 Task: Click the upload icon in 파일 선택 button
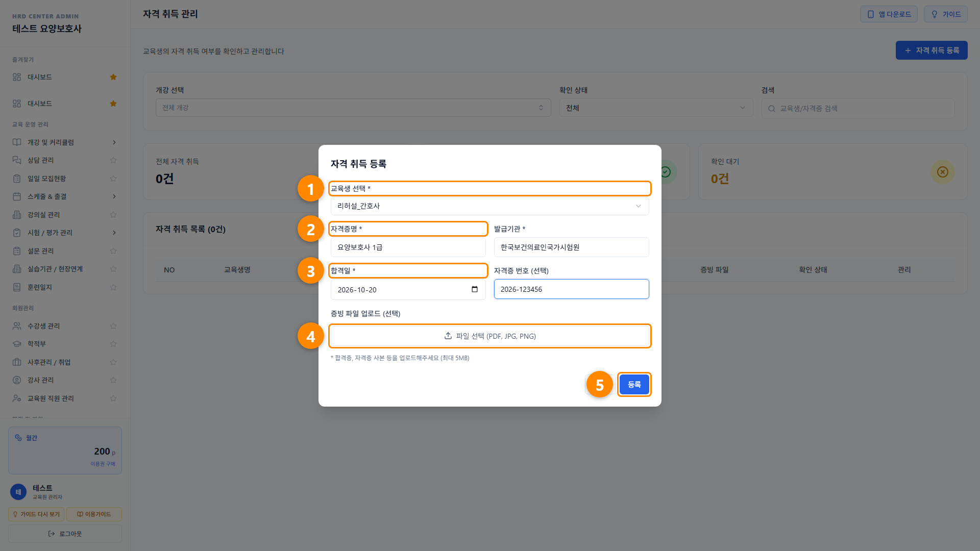(448, 336)
